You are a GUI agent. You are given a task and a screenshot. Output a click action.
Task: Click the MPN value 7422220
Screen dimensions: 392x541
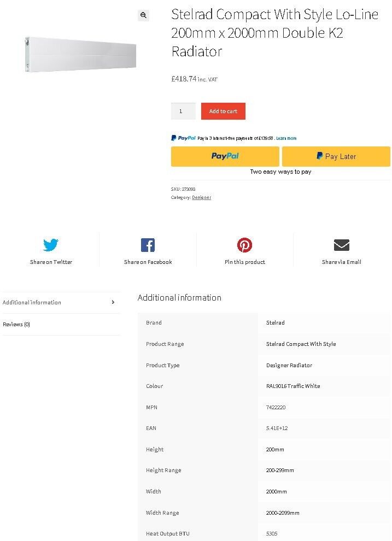point(276,408)
